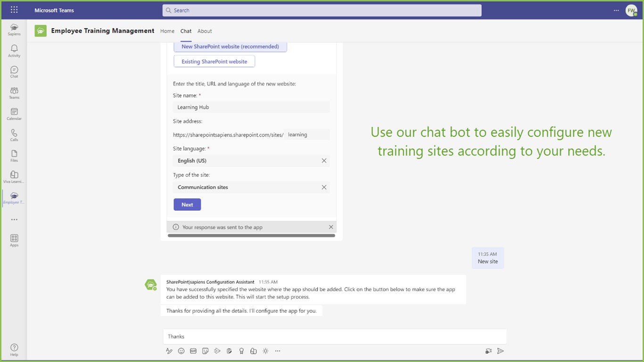Open settings and more menu in title bar

(x=616, y=10)
